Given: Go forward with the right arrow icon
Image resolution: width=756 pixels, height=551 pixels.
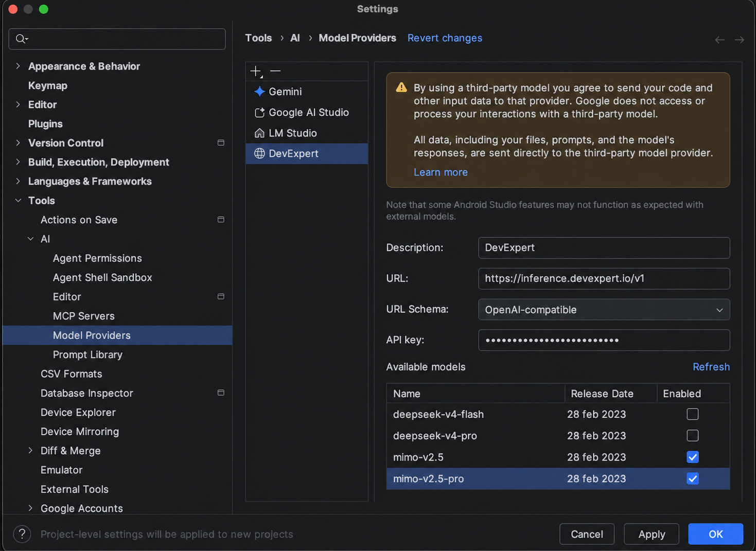Looking at the screenshot, I should (739, 40).
